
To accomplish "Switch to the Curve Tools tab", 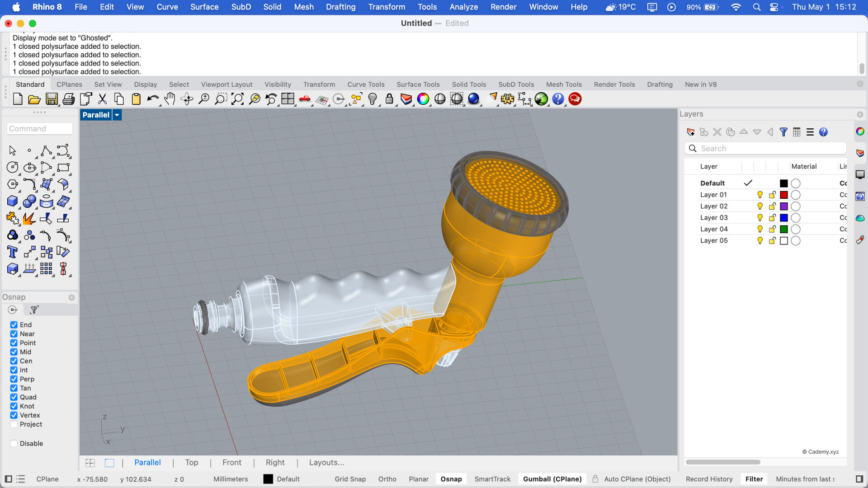I will [366, 84].
